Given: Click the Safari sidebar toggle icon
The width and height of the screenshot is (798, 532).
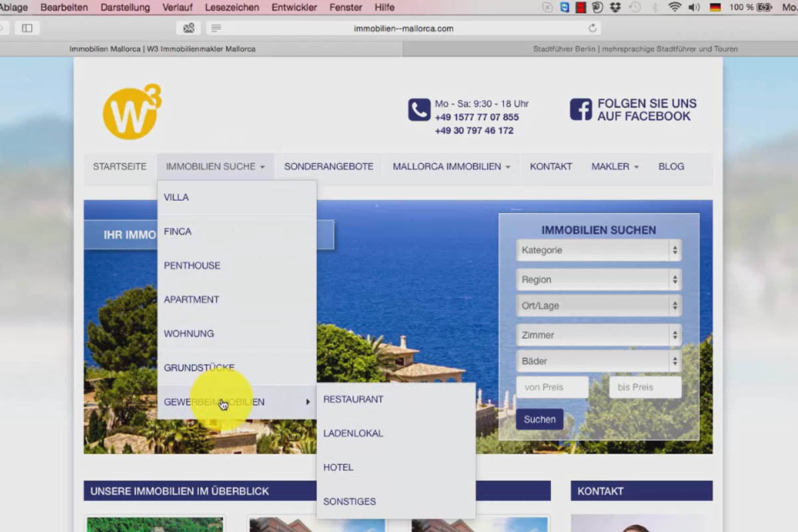Looking at the screenshot, I should tap(27, 28).
